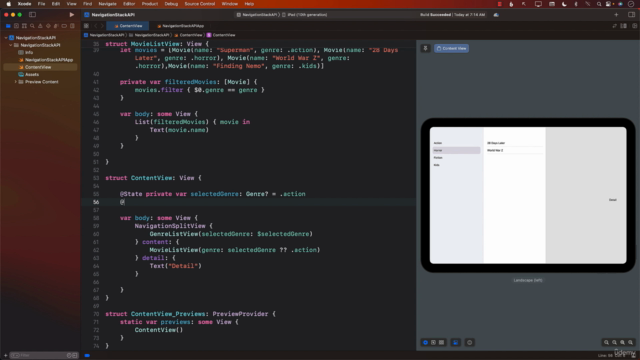
Task: Run the project with the play button
Action: click(x=71, y=15)
